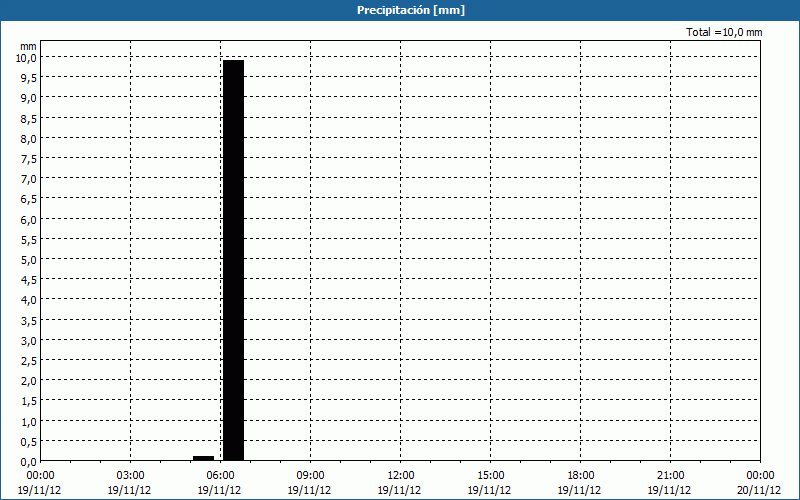Click the '2,5' y-axis label

pos(29,361)
